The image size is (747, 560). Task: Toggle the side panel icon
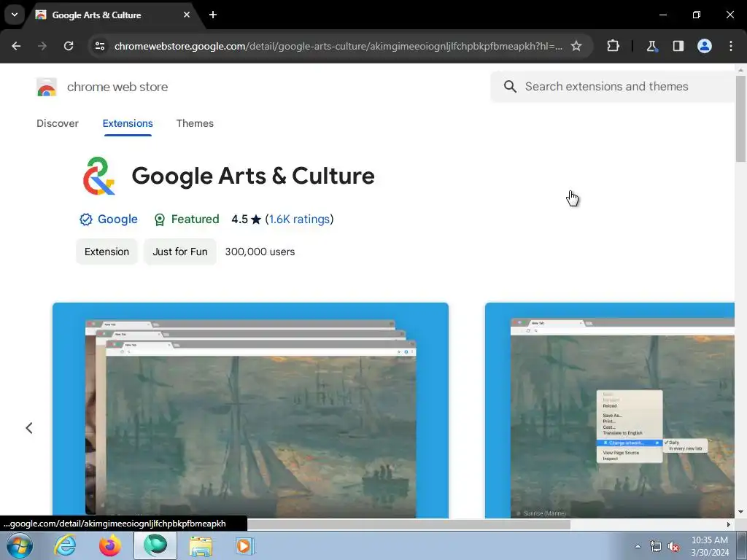678,46
